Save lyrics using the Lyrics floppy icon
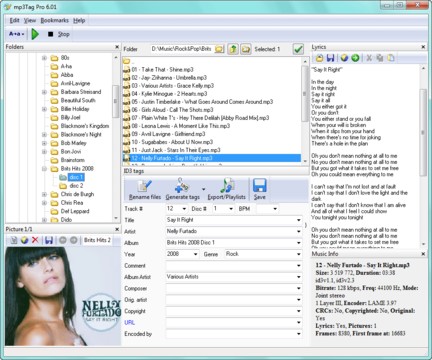Viewport: 432px width, 360px height. (x=330, y=58)
